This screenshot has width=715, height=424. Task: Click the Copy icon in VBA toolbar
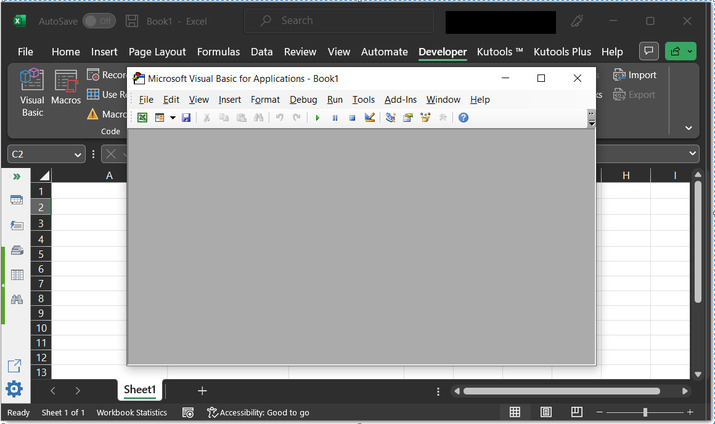pos(224,118)
